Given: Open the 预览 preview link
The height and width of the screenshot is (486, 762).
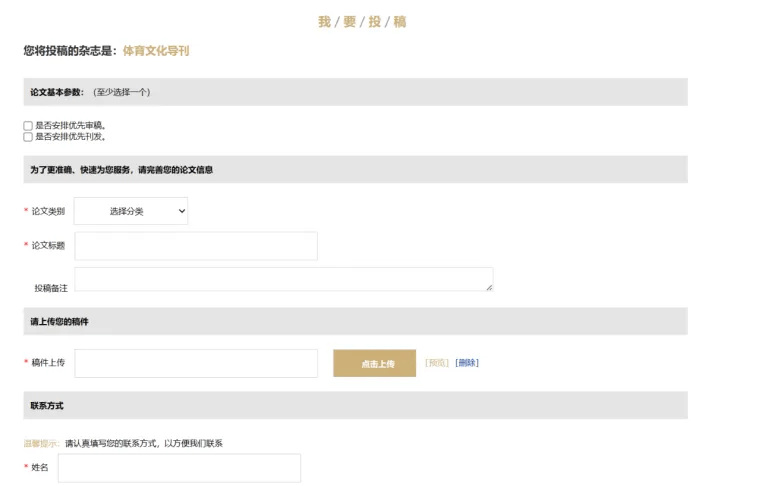Looking at the screenshot, I should [437, 363].
